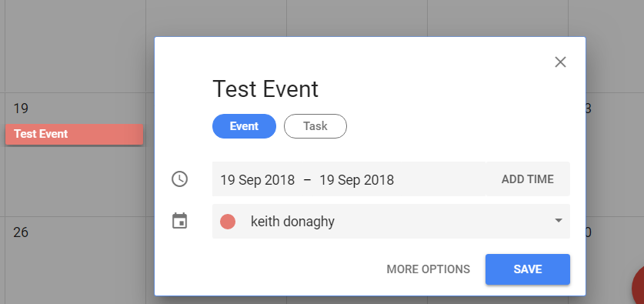Switch to the Task type pill
Image resolution: width=644 pixels, height=304 pixels.
tap(315, 126)
